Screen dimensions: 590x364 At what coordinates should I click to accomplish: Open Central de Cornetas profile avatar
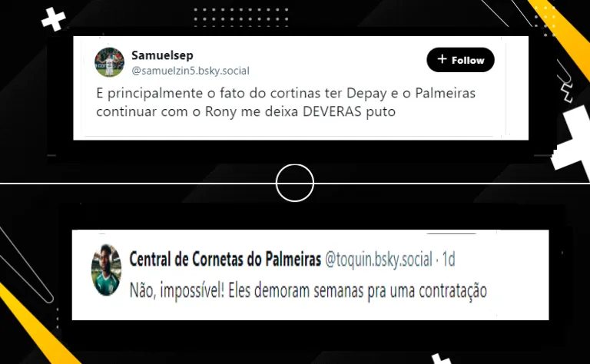107,270
